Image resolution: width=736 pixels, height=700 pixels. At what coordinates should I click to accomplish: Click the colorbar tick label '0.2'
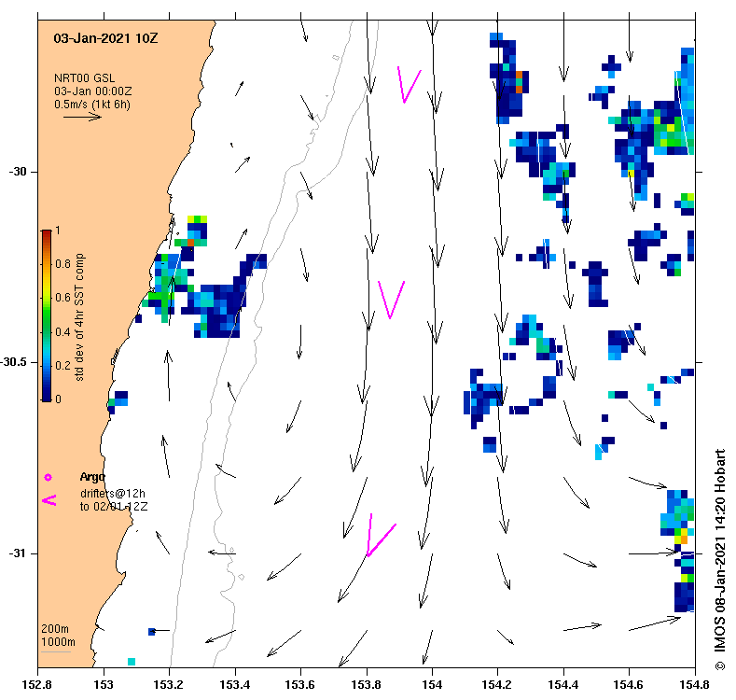(62, 366)
